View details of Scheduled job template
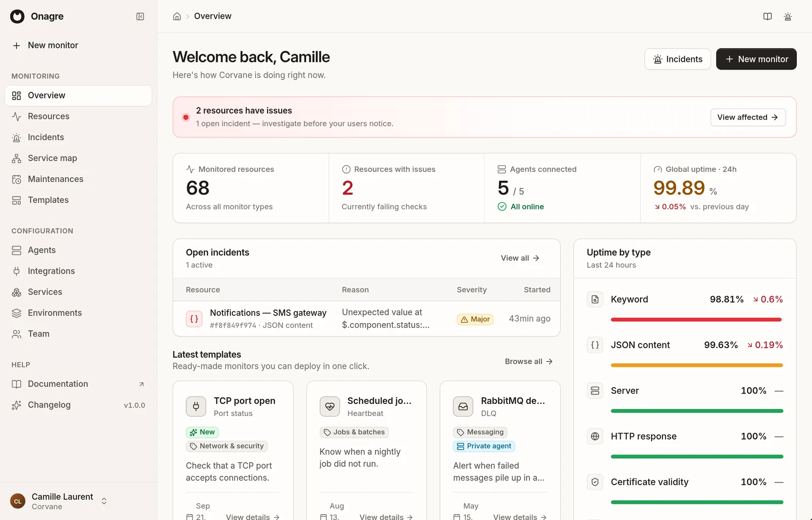This screenshot has width=812, height=520. pyautogui.click(x=386, y=517)
